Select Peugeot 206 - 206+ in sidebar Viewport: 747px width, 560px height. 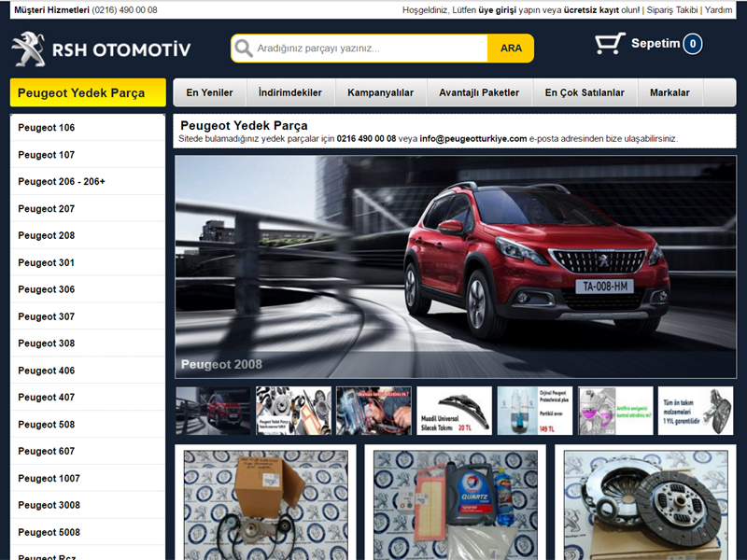(88, 181)
